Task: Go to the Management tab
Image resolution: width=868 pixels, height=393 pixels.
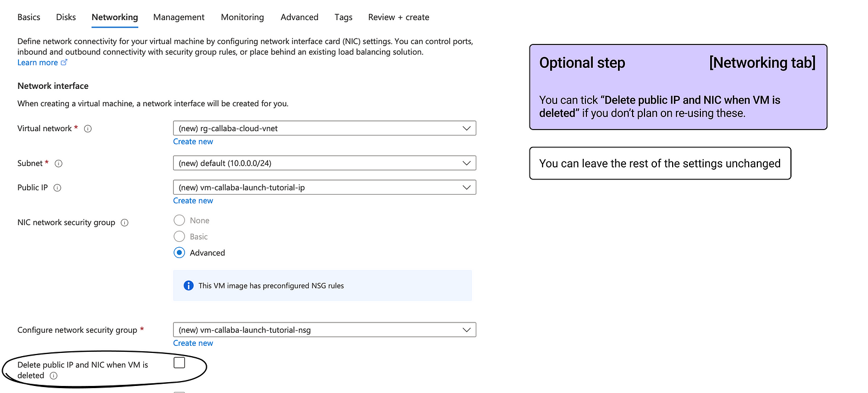Action: (178, 17)
